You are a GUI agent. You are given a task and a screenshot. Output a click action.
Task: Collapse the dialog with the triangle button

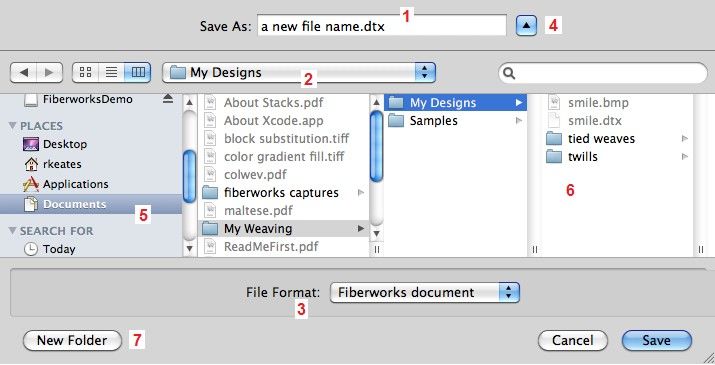coord(526,26)
